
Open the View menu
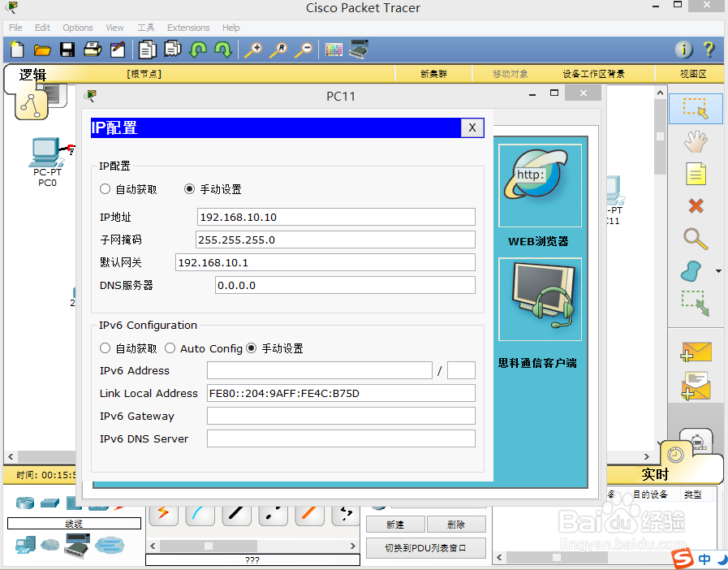[x=114, y=28]
